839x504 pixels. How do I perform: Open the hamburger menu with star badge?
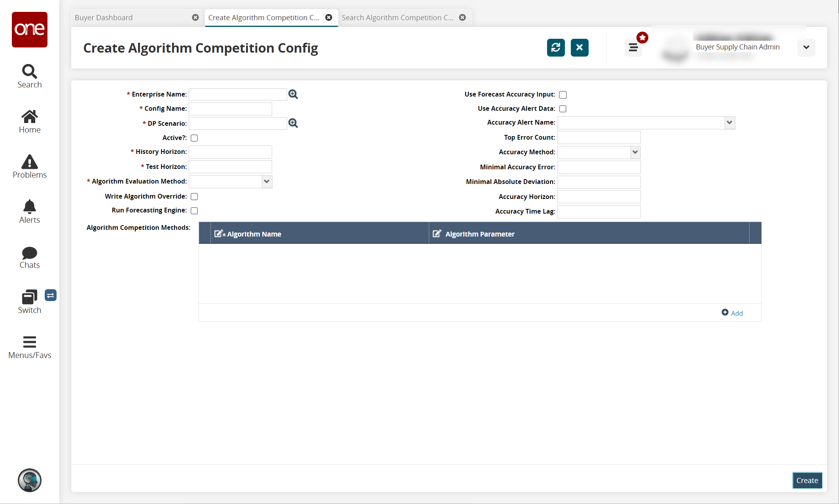pos(633,47)
